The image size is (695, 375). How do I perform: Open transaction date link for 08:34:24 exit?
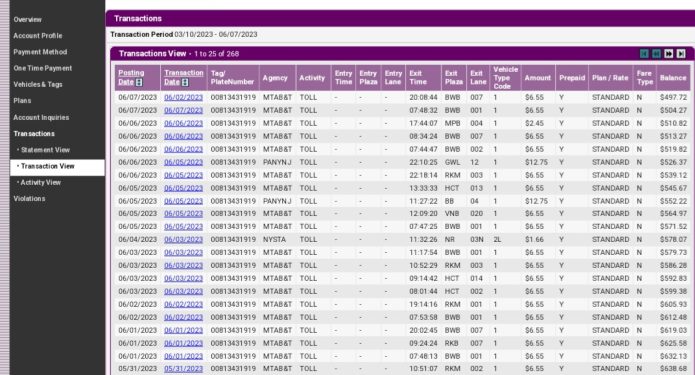pyautogui.click(x=184, y=136)
